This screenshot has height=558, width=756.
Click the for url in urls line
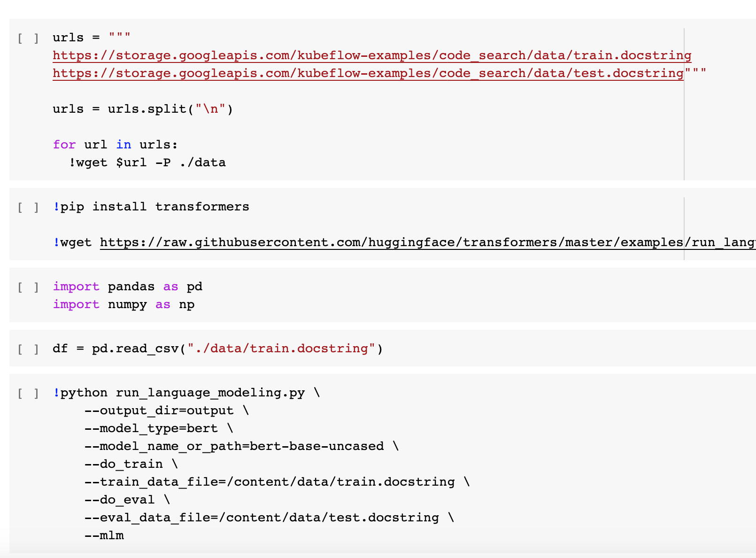tap(116, 145)
